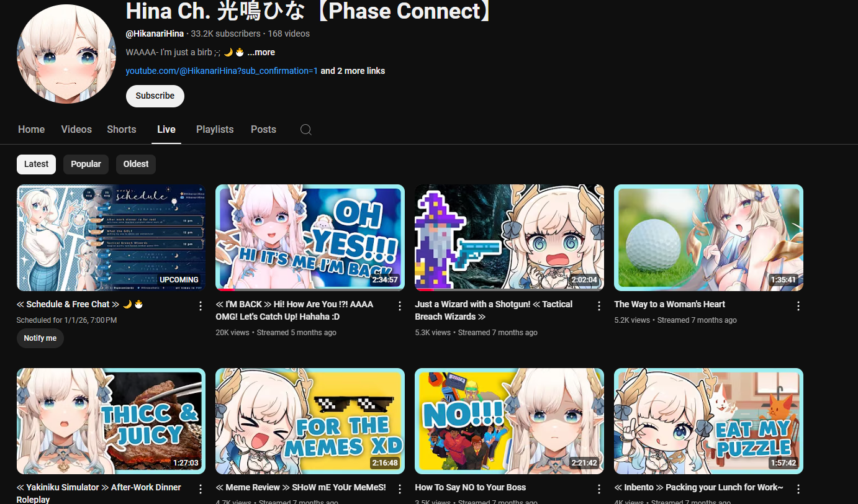Show the 'and 2 more links' list
Image resolution: width=858 pixels, height=504 pixels.
(x=353, y=71)
